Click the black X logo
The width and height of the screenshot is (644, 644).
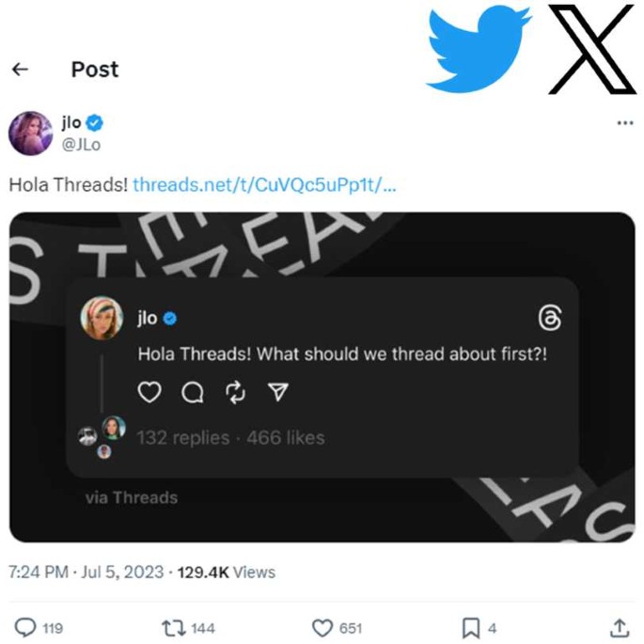591,47
